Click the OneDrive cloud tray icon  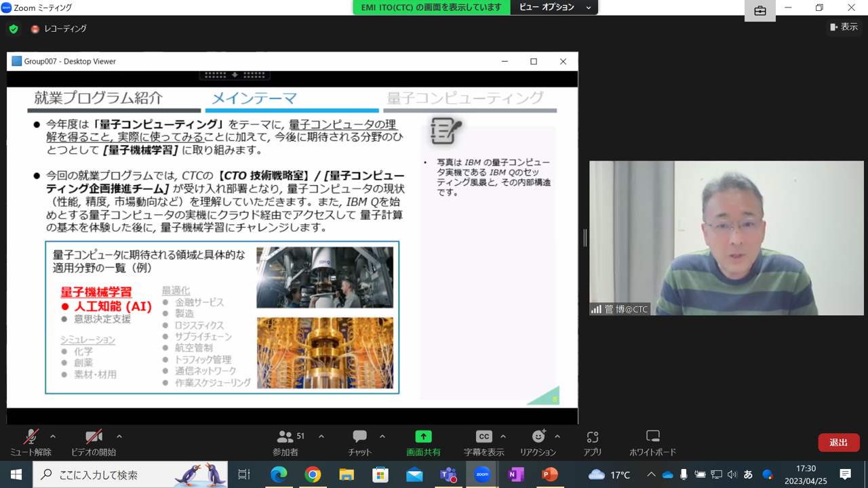click(668, 474)
